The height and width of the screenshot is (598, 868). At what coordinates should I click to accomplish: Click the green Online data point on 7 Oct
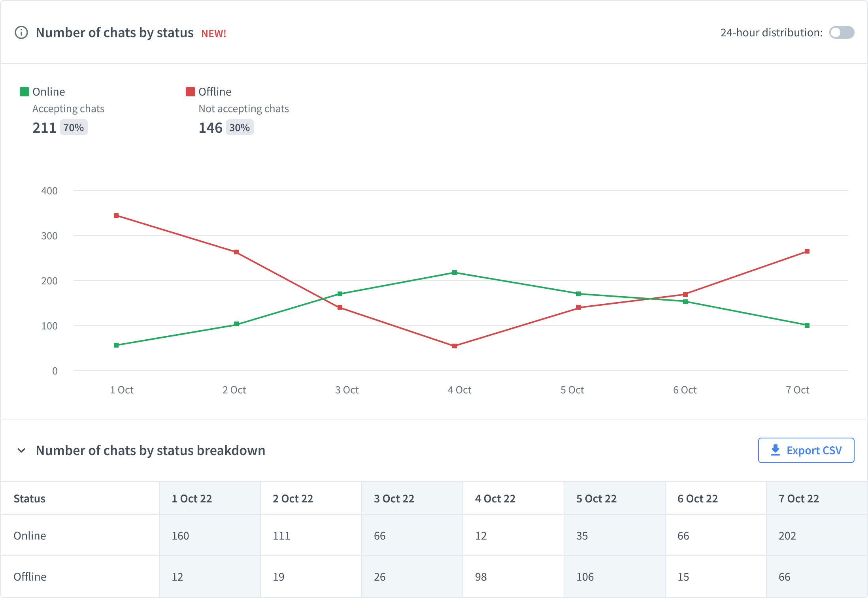coord(807,325)
